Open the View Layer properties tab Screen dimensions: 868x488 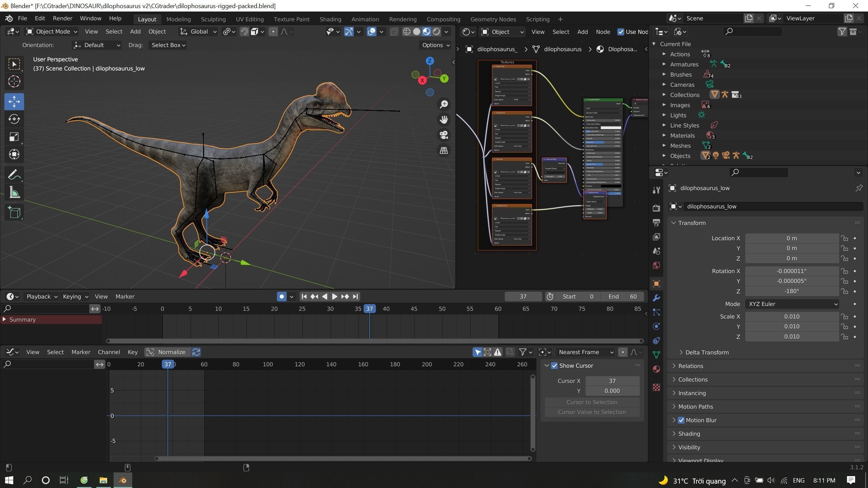[656, 237]
